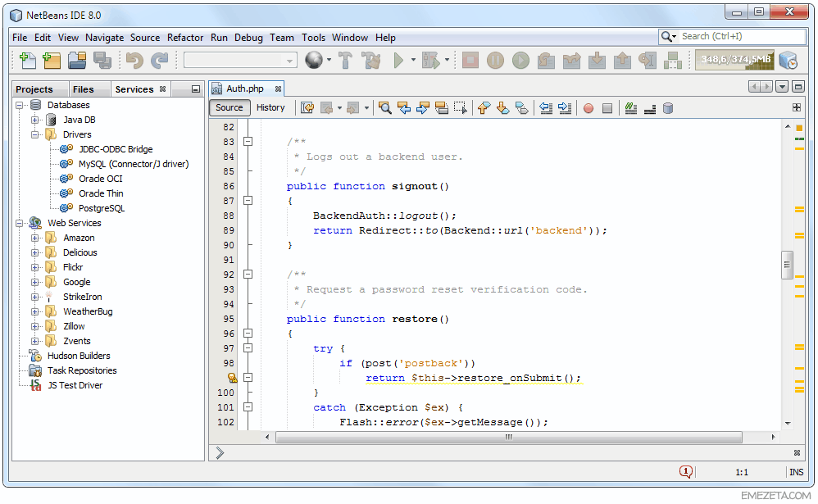818x504 pixels.
Task: Open the editor documents list dropdown
Action: coord(781,87)
